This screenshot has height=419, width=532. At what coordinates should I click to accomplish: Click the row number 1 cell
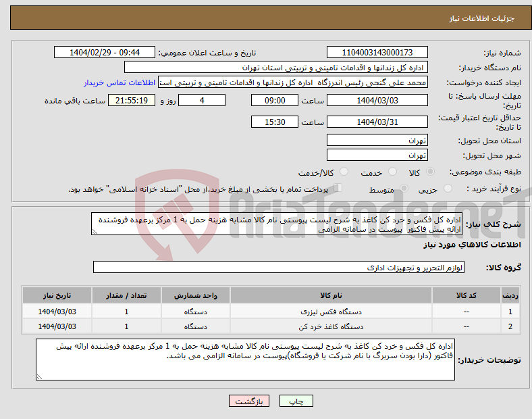click(x=510, y=312)
